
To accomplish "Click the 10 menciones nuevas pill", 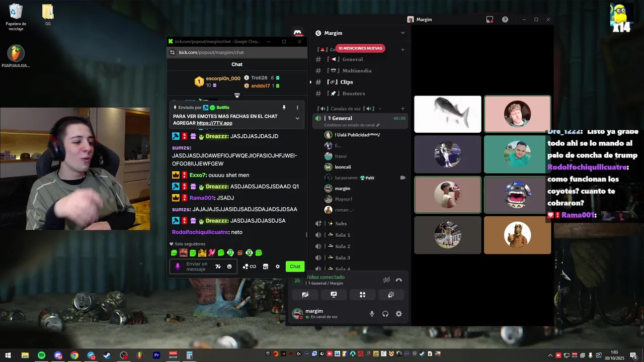I will click(360, 48).
